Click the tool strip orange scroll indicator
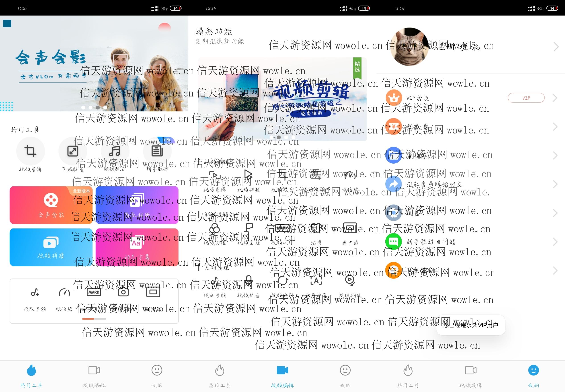 point(88,319)
